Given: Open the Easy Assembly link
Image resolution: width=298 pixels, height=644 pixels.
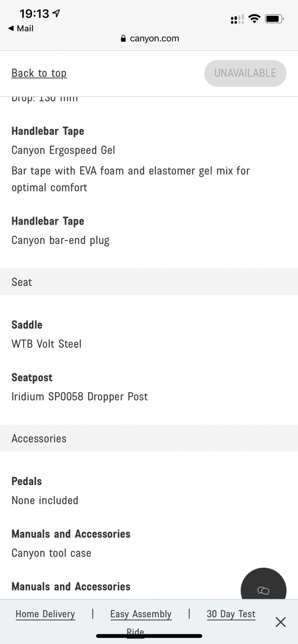Looking at the screenshot, I should (x=141, y=614).
